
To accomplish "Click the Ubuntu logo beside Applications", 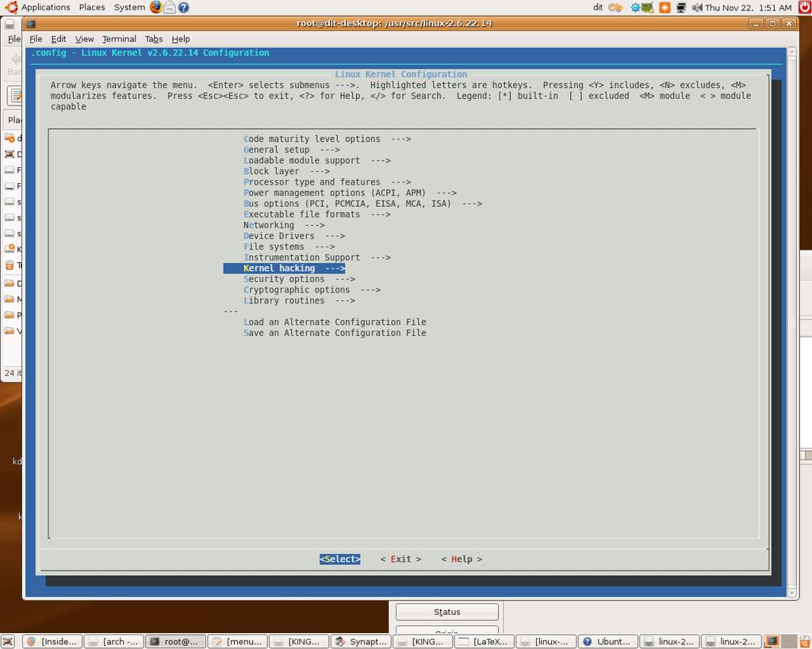I will [x=11, y=7].
